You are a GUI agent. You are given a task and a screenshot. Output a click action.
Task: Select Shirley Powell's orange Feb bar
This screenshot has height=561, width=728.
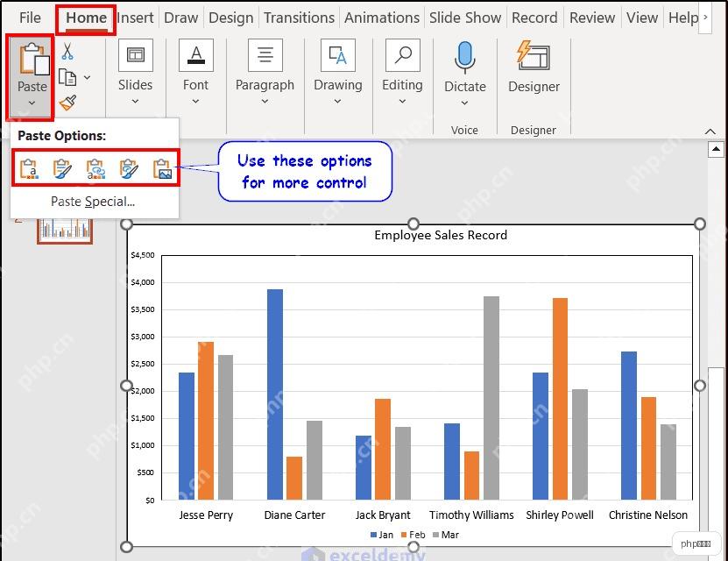click(560, 399)
